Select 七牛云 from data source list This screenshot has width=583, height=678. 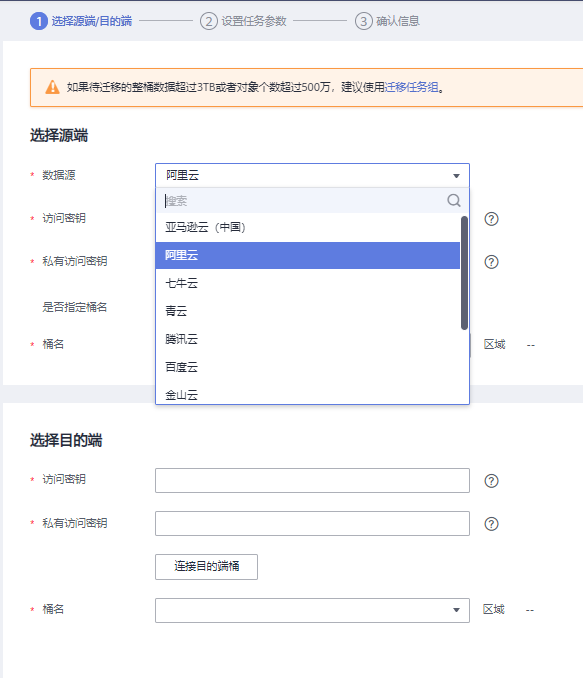tap(308, 283)
